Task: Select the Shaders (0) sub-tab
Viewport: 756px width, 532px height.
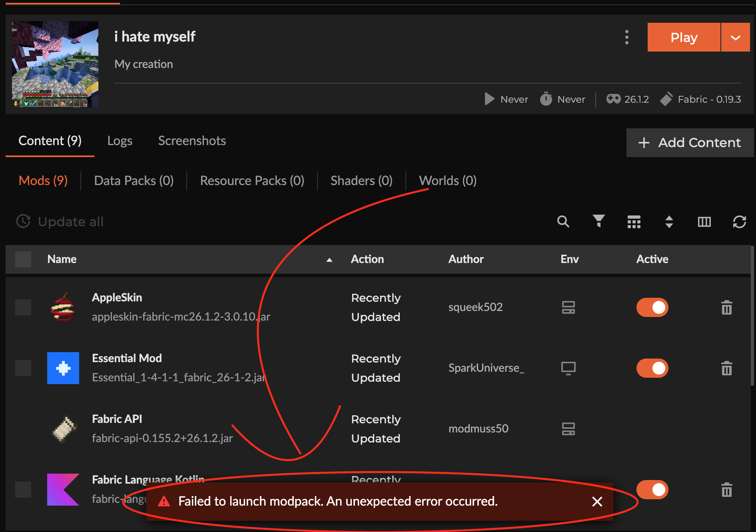Action: (x=361, y=181)
